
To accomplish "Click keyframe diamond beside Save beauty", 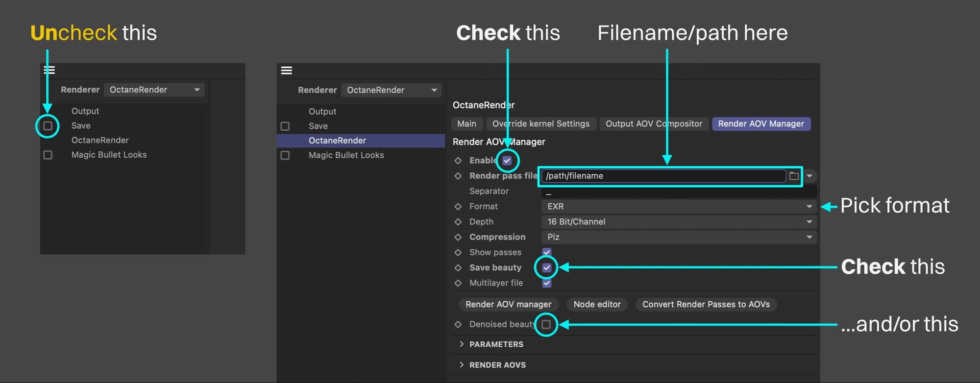I will coord(458,268).
